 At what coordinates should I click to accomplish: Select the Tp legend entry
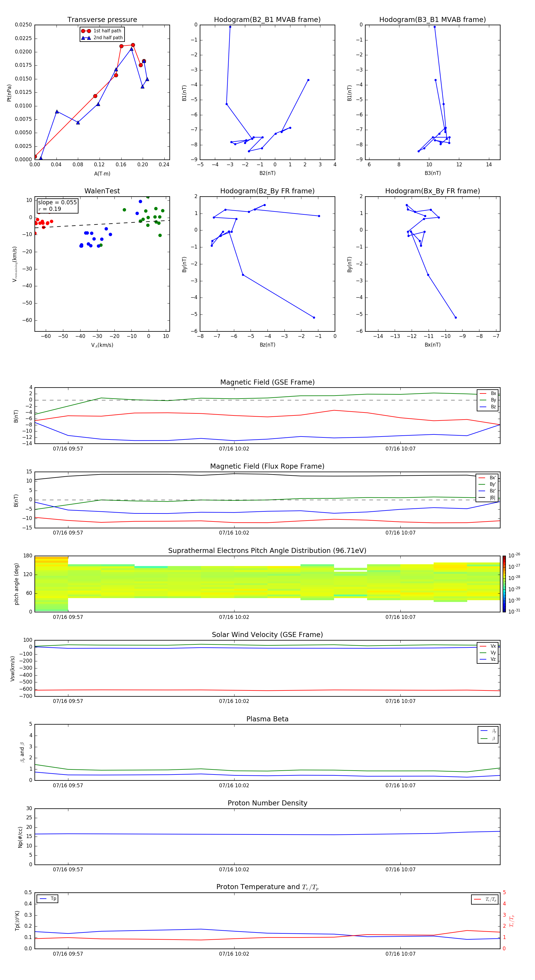point(48,899)
